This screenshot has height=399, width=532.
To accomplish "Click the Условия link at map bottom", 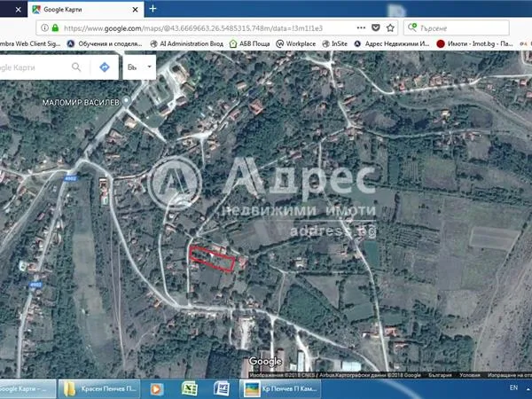I will (470, 375).
